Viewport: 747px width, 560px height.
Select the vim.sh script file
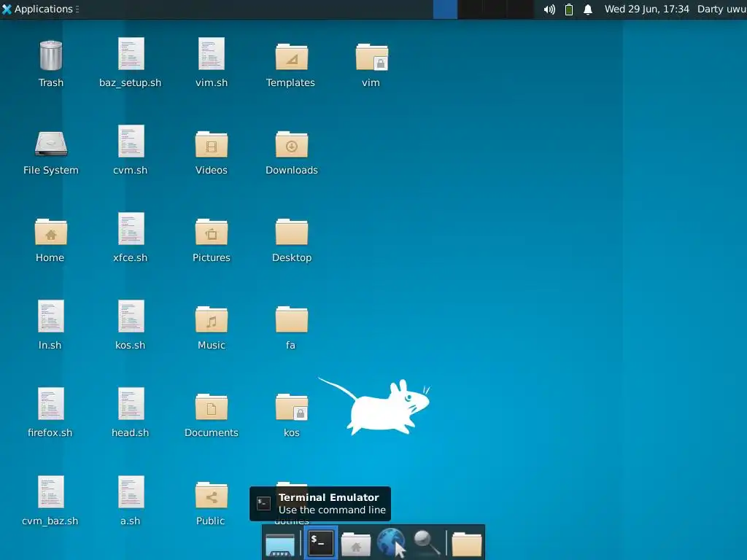pyautogui.click(x=211, y=54)
